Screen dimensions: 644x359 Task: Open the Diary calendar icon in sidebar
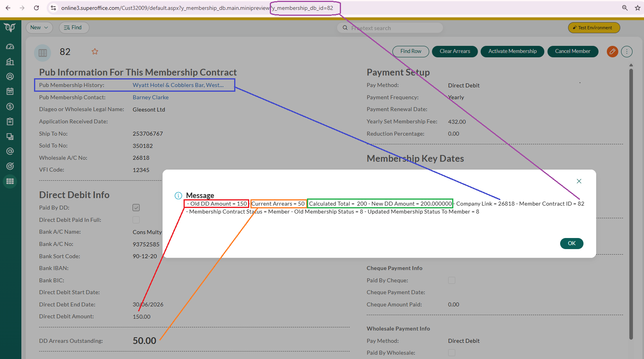point(10,91)
